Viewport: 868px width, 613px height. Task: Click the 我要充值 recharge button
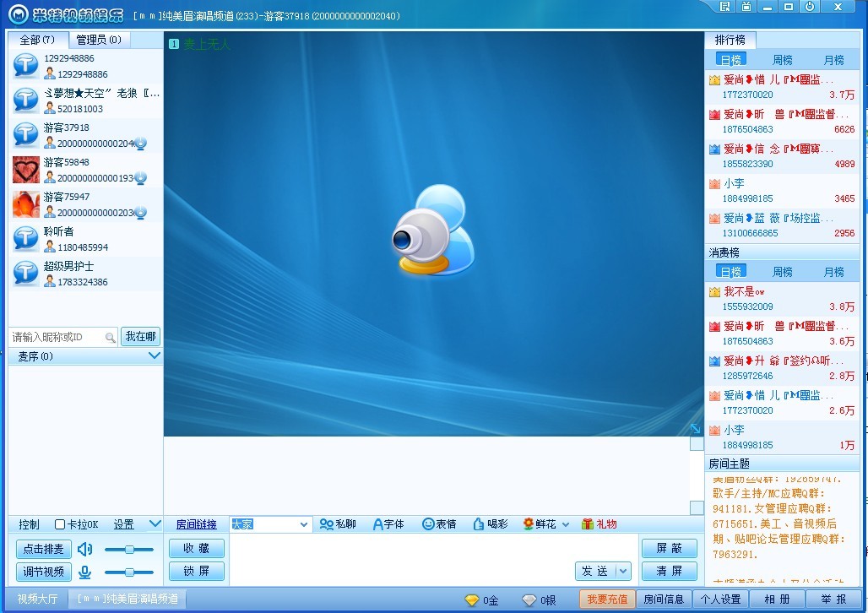click(x=606, y=599)
